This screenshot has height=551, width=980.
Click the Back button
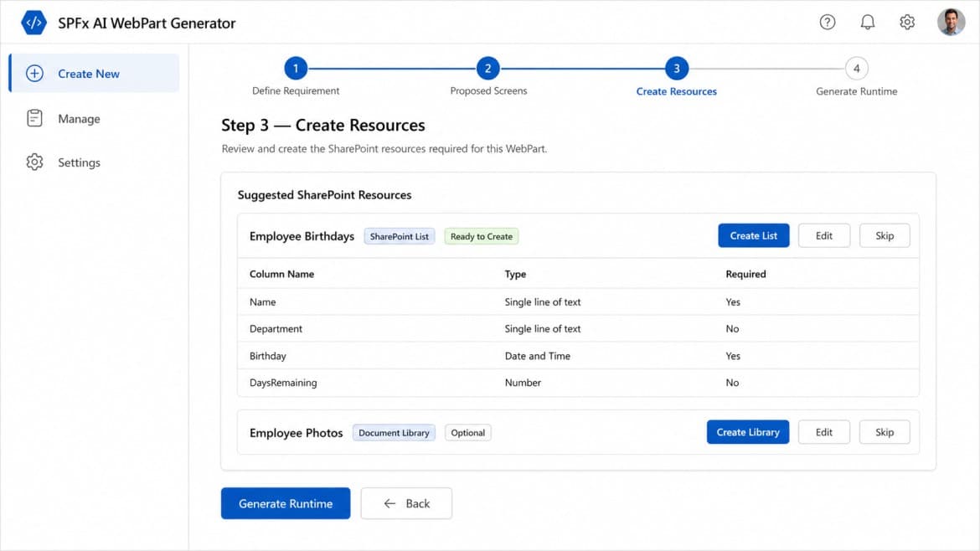[x=406, y=503]
